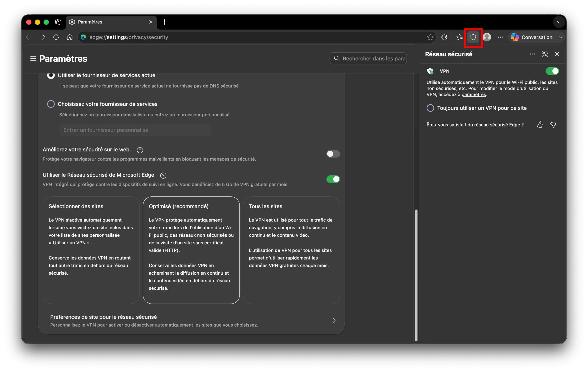588x372 pixels.
Task: Click the Browser essentials shield icon
Action: [473, 37]
